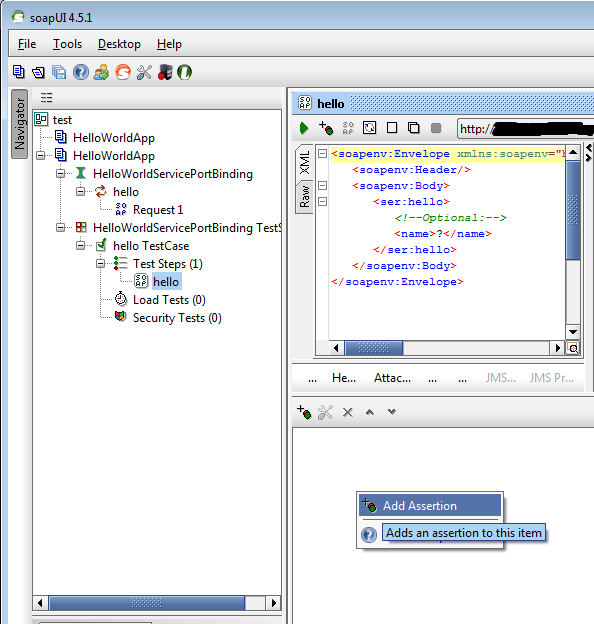Viewport: 594px width, 624px height.
Task: Add assertion icon in assertions panel toolbar
Action: point(304,412)
